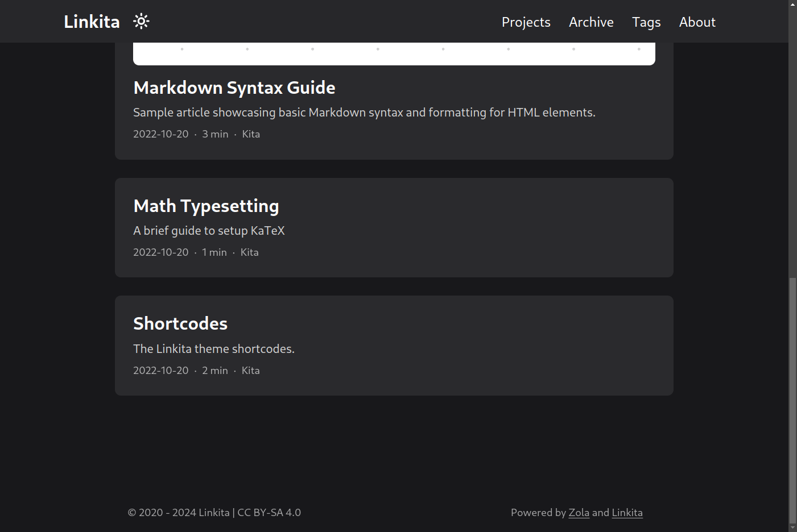The height and width of the screenshot is (532, 797).
Task: Click the scrollbar down arrow
Action: coord(792,527)
